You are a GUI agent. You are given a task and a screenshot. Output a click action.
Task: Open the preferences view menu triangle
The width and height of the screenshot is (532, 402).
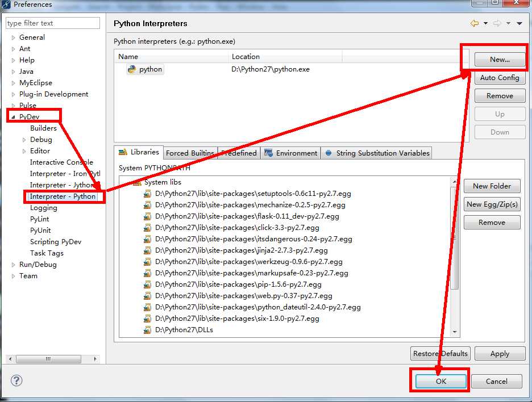(519, 23)
